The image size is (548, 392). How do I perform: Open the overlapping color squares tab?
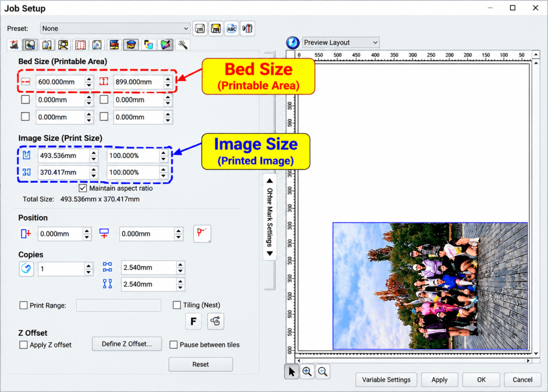point(149,45)
